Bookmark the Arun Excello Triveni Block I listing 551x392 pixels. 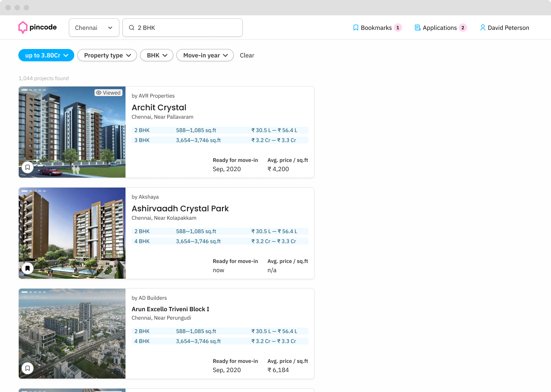coord(28,368)
